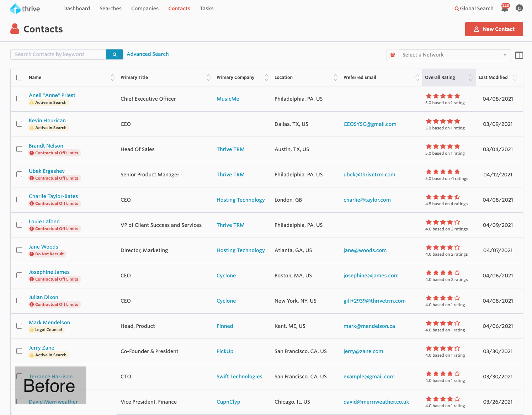Viewport: 532px width, 415px height.
Task: Open the Searches menu item
Action: (111, 9)
